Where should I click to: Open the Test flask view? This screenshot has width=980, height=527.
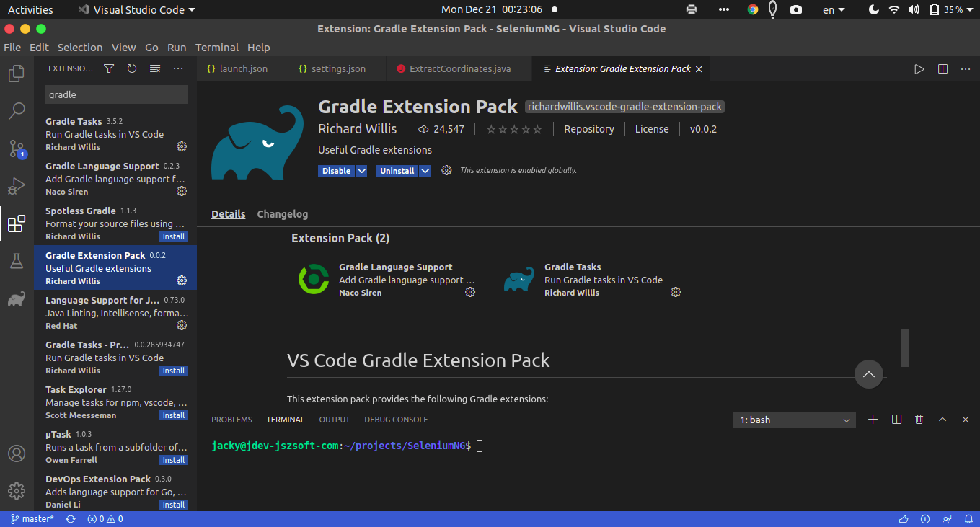pyautogui.click(x=17, y=261)
